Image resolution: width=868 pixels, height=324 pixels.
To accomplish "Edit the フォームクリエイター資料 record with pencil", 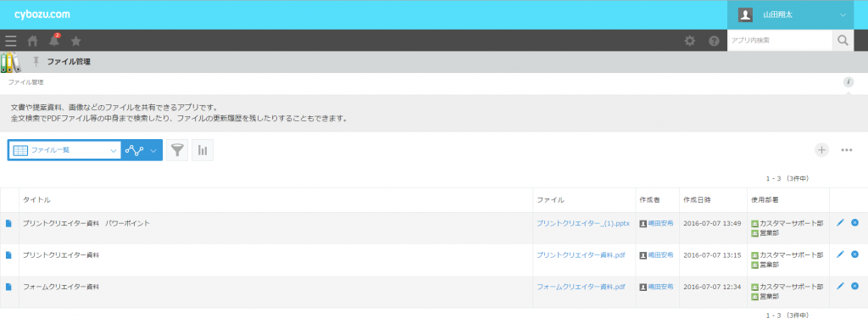I will coord(840,286).
